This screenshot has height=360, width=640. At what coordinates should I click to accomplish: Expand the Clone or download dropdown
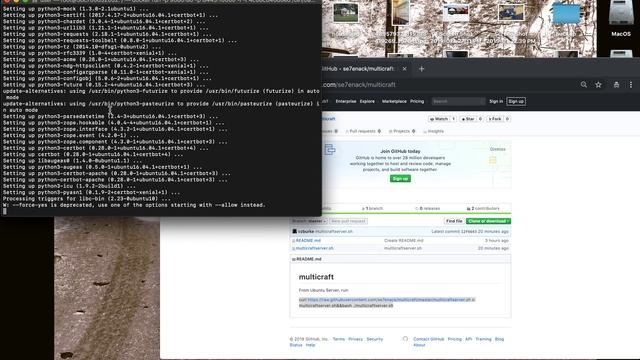[x=488, y=221]
